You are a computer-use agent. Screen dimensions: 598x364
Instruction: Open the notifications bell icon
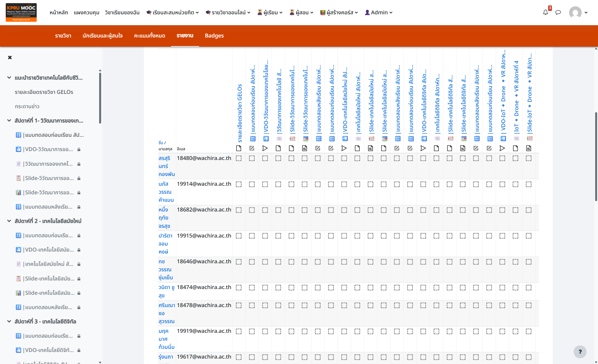point(545,12)
